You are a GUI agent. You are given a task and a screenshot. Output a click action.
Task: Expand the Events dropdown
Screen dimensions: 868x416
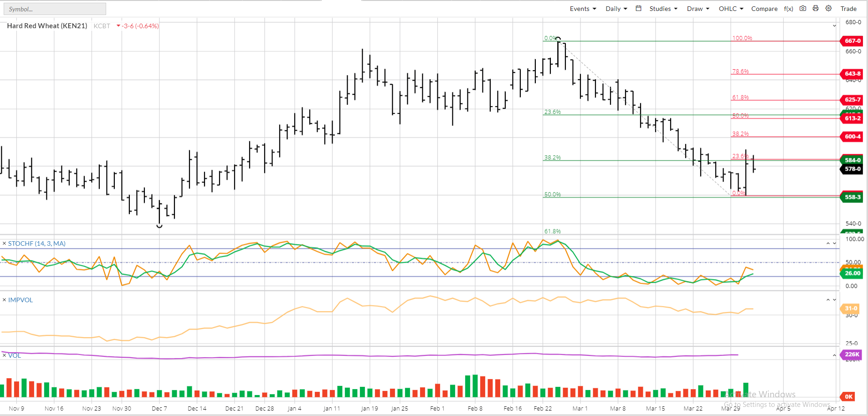click(583, 9)
